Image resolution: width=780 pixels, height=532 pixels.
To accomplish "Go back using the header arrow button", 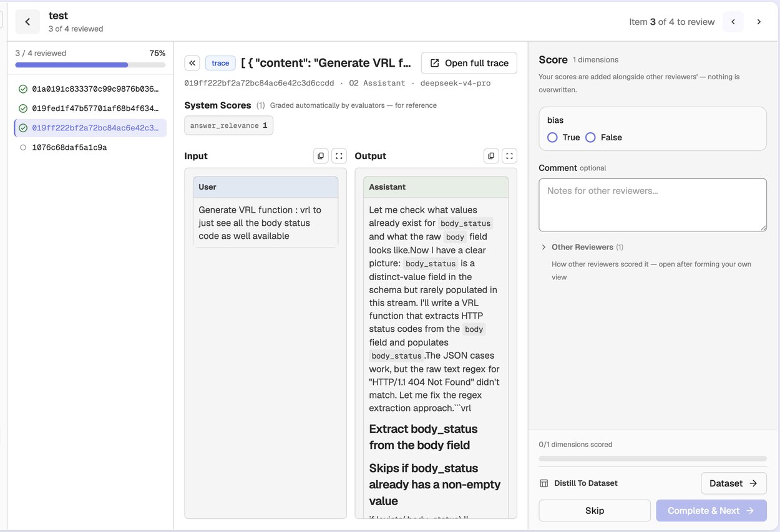I will [27, 22].
